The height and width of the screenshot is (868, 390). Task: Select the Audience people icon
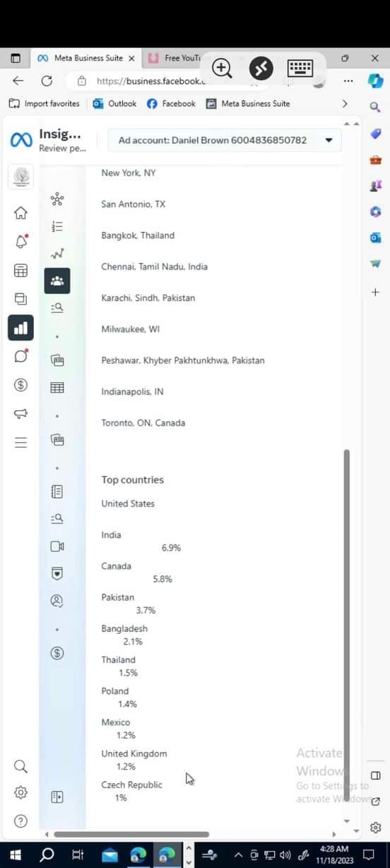(57, 281)
